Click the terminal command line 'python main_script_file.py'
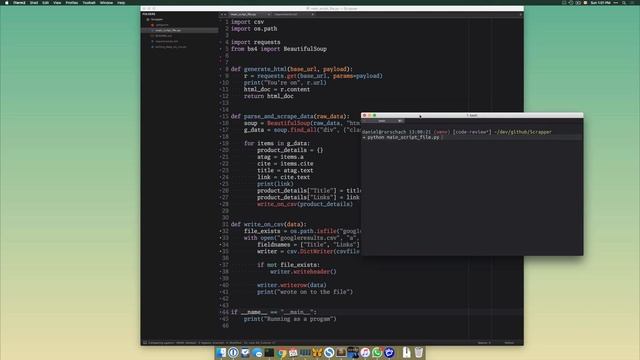The width and height of the screenshot is (640, 360). point(403,138)
